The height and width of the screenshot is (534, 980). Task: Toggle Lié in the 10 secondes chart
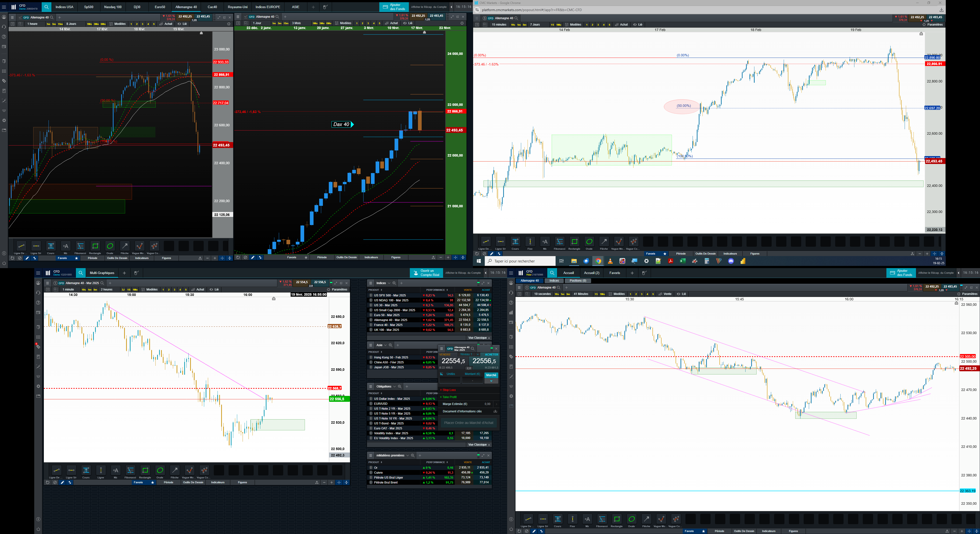pyautogui.click(x=681, y=294)
